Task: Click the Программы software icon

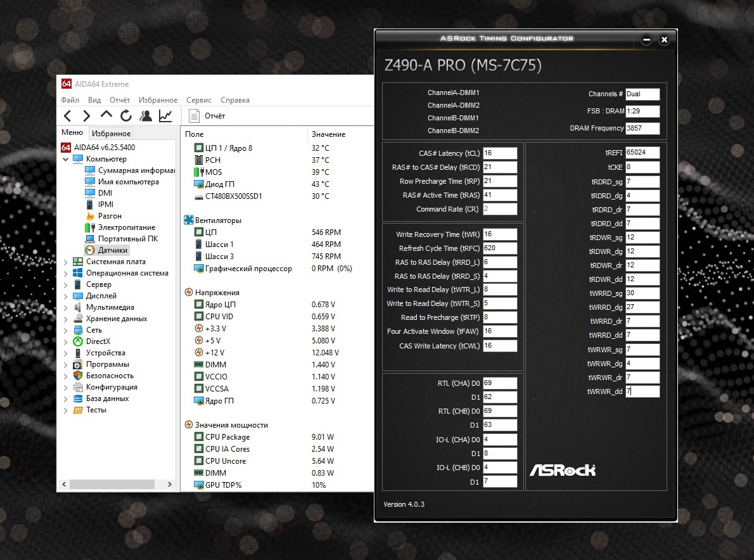Action: pyautogui.click(x=78, y=364)
